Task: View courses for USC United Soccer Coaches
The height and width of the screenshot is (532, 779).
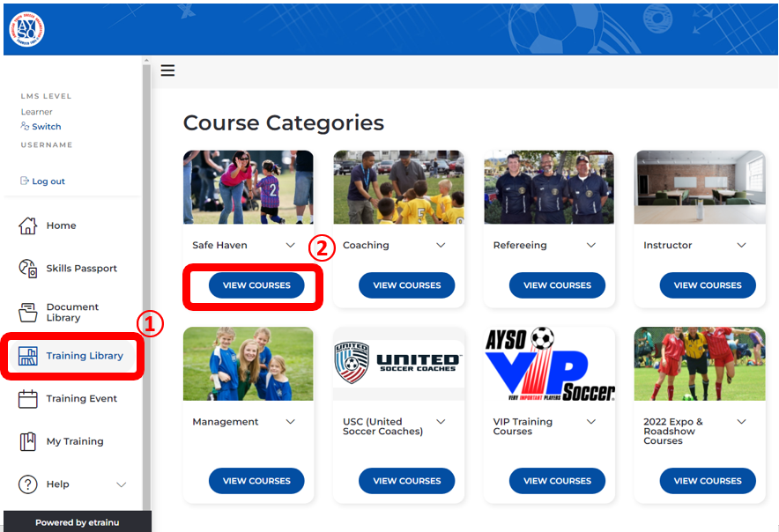Action: (x=407, y=481)
